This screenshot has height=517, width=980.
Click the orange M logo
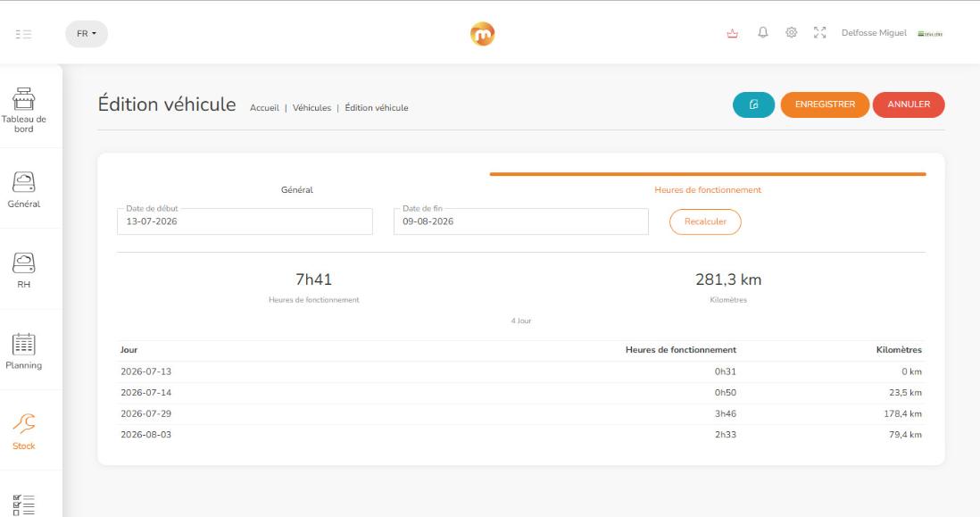point(483,34)
